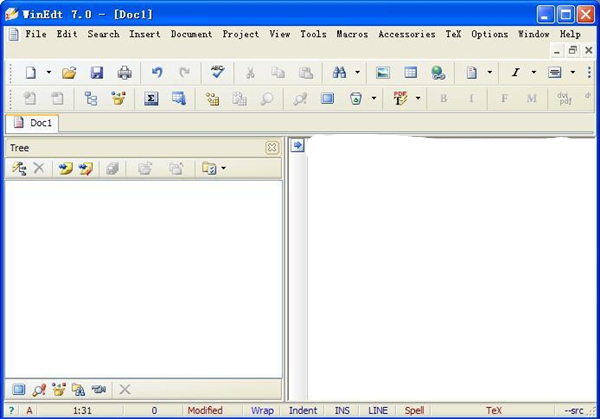The image size is (600, 419).
Task: Toggle Wrap mode in status bar
Action: point(262,411)
